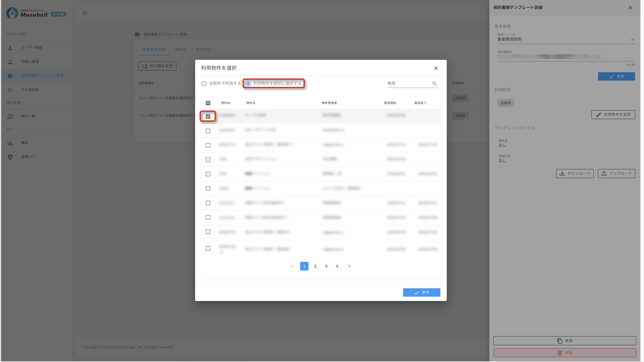
Task: Go to page 3 of results
Action: coord(326,266)
